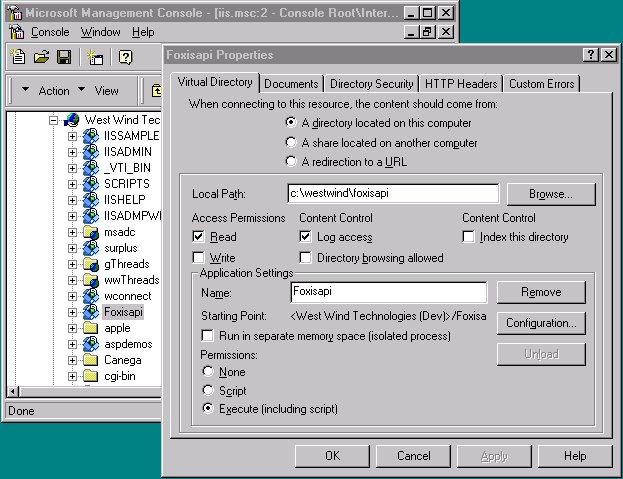Click the Remove application button
Image resolution: width=623 pixels, height=479 pixels.
541,292
